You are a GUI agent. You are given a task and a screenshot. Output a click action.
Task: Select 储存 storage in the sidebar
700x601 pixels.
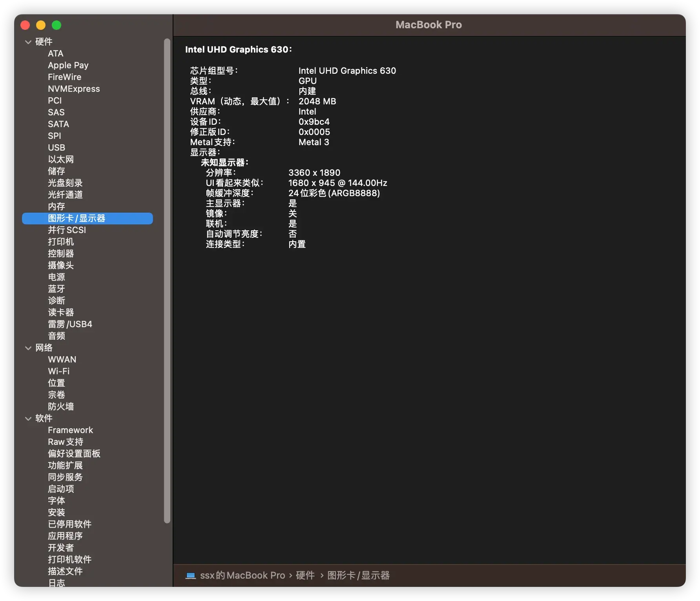57,171
